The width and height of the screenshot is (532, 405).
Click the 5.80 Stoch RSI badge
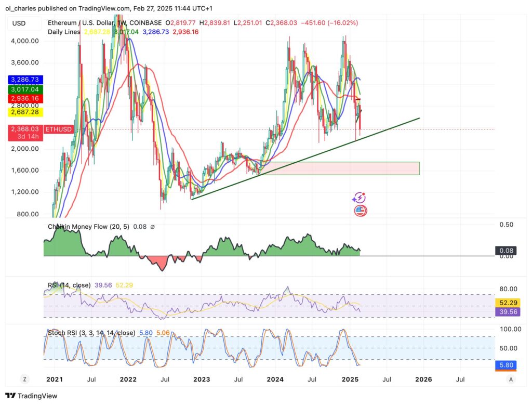507,365
